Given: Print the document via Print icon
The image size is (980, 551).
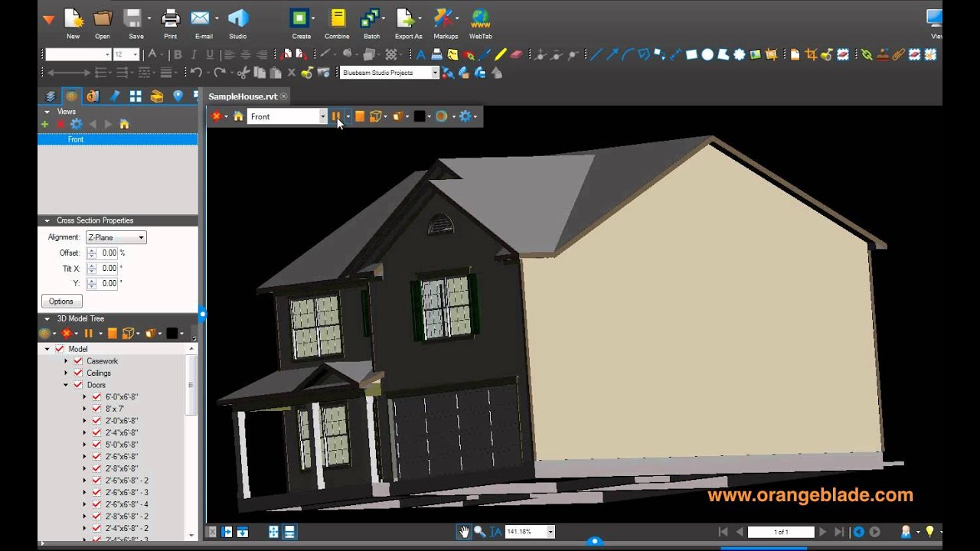Looking at the screenshot, I should 170,18.
